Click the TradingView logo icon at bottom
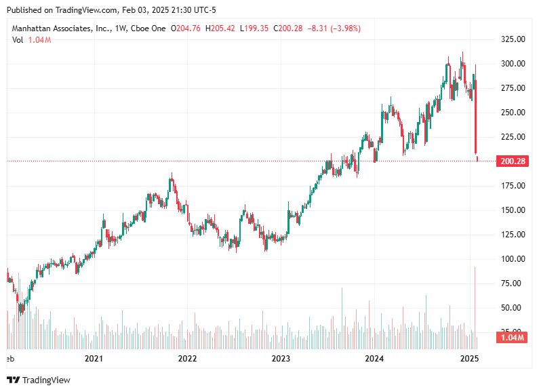 [14, 380]
